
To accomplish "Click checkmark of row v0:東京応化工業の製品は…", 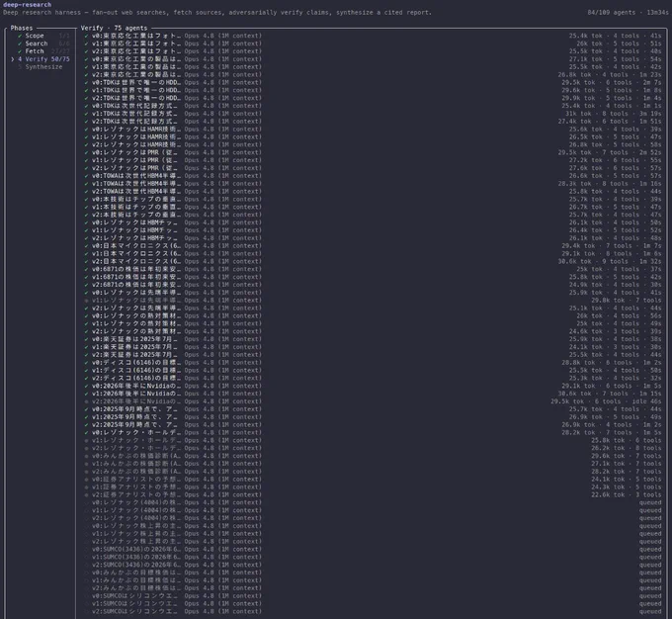I will coord(87,59).
